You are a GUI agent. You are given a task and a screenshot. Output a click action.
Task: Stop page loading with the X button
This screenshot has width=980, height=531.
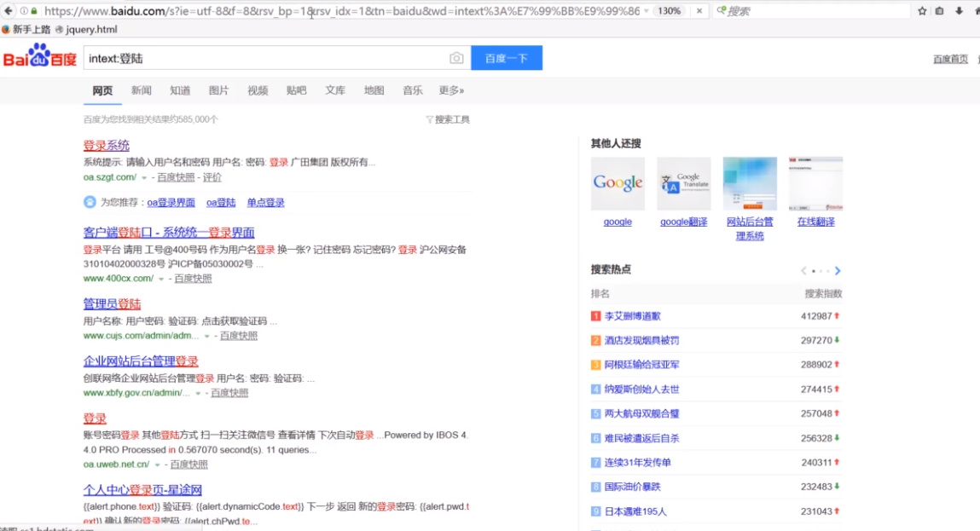(x=699, y=10)
